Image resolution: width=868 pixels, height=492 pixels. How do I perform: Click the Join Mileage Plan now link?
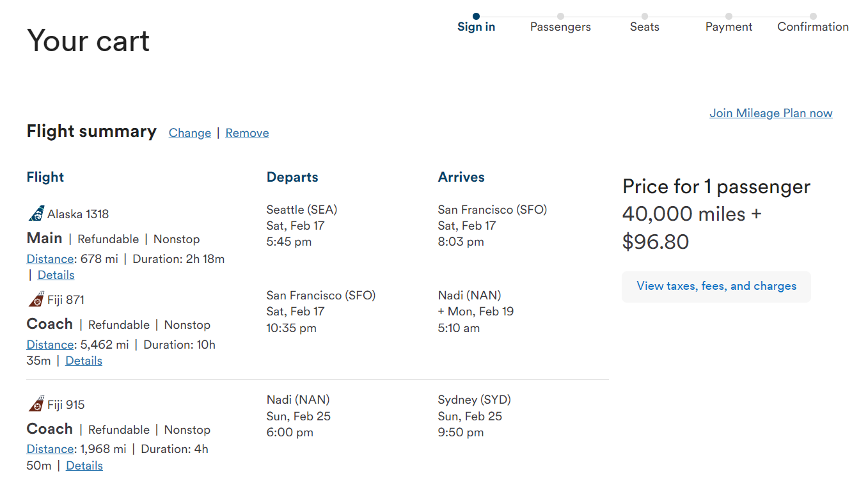pyautogui.click(x=770, y=113)
